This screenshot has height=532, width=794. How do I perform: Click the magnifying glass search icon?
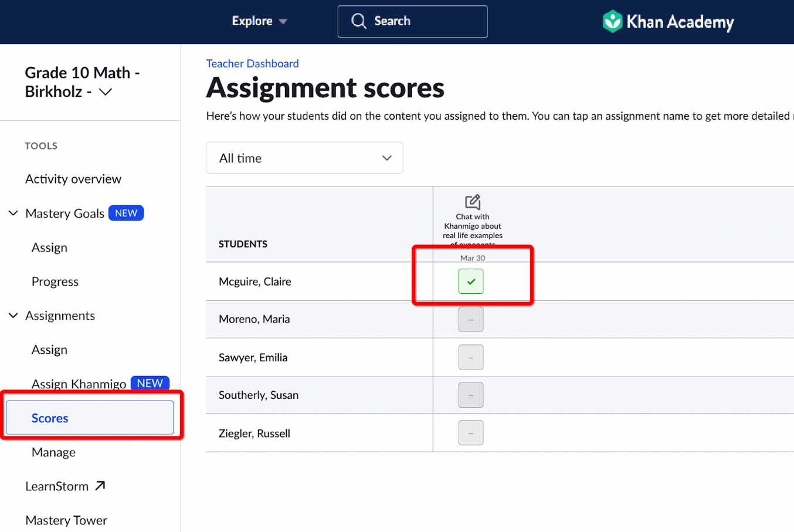click(358, 21)
